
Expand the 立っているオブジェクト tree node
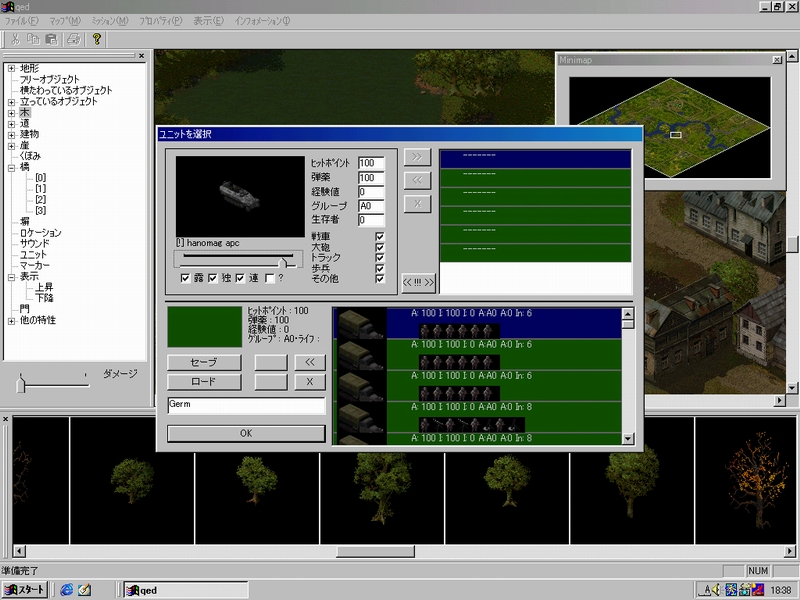tap(11, 102)
